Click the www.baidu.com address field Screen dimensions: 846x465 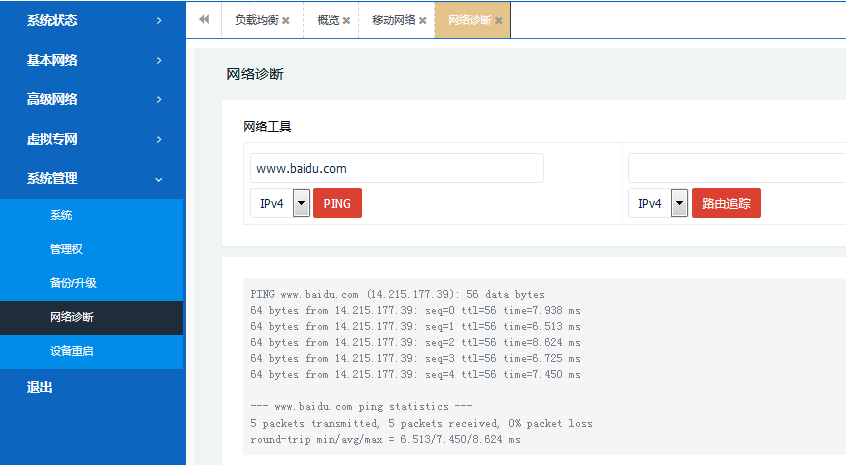[396, 168]
